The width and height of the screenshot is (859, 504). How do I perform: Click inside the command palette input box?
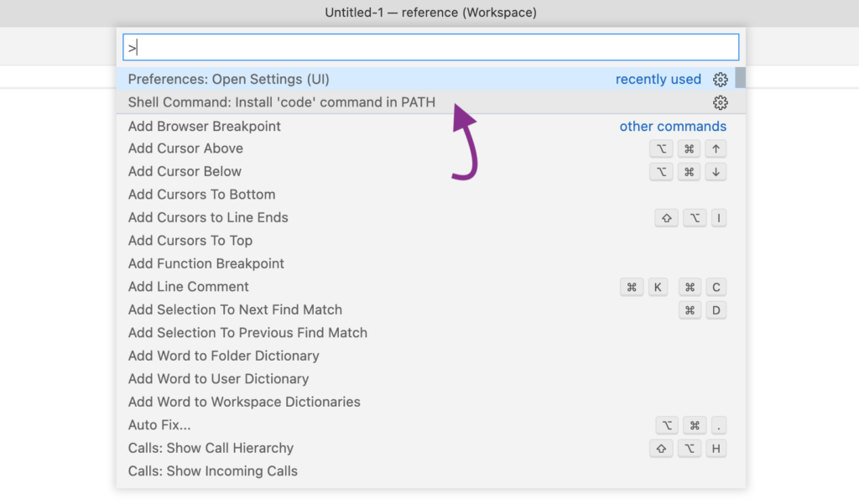(429, 47)
